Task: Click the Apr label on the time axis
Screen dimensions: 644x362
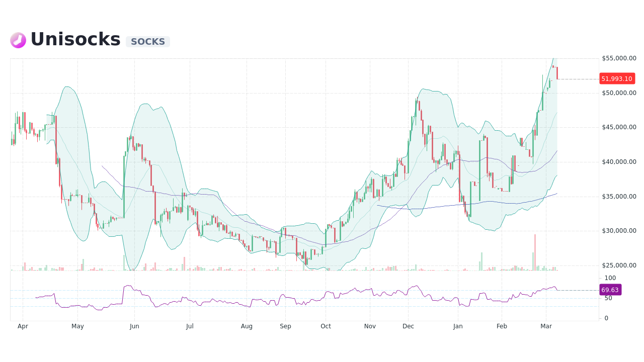Action: pyautogui.click(x=23, y=326)
